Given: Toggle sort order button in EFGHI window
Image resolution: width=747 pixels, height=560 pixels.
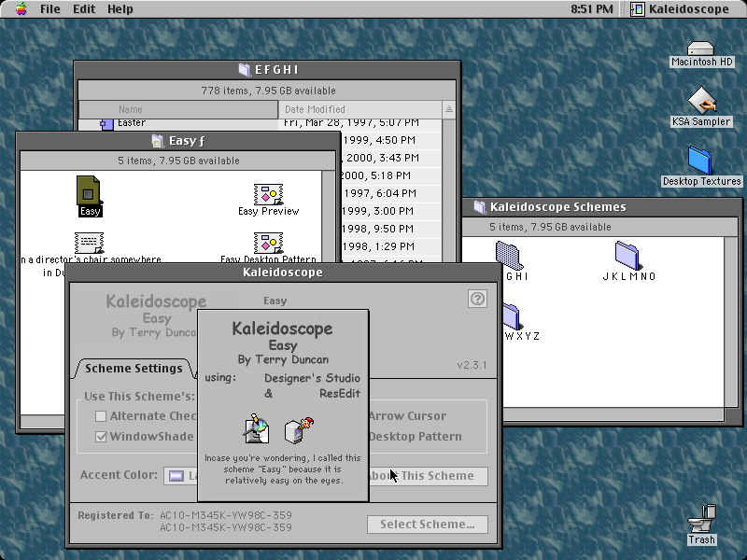Looking at the screenshot, I should point(449,109).
